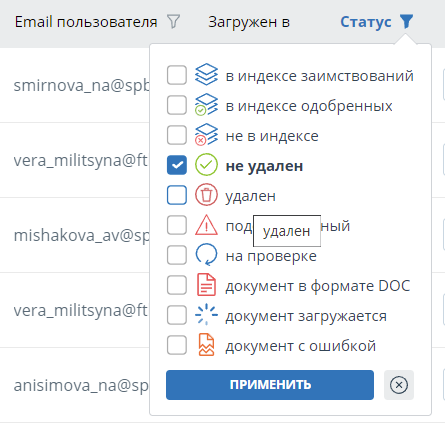The width and height of the screenshot is (445, 426).
Task: Sort by the 'Загружен в' column header
Action: pyautogui.click(x=249, y=22)
